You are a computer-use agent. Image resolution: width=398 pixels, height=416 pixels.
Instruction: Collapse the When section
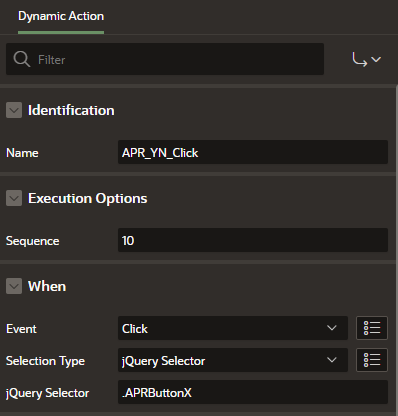coord(14,286)
